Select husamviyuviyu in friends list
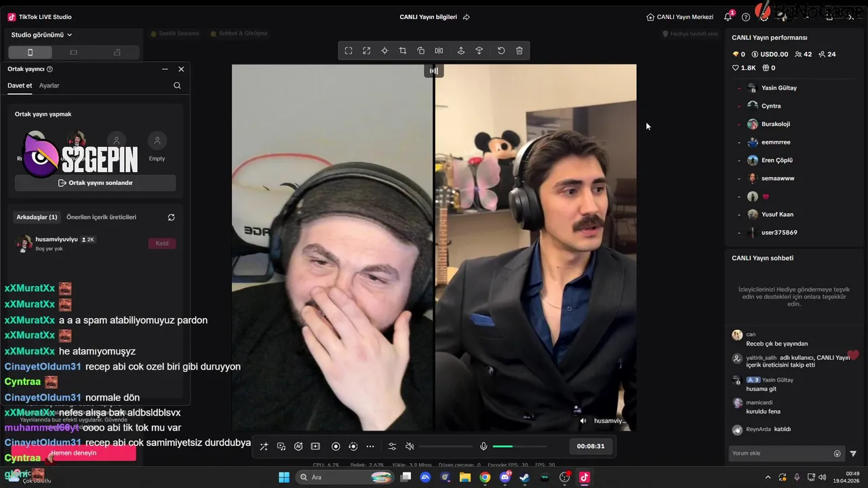 coord(95,243)
